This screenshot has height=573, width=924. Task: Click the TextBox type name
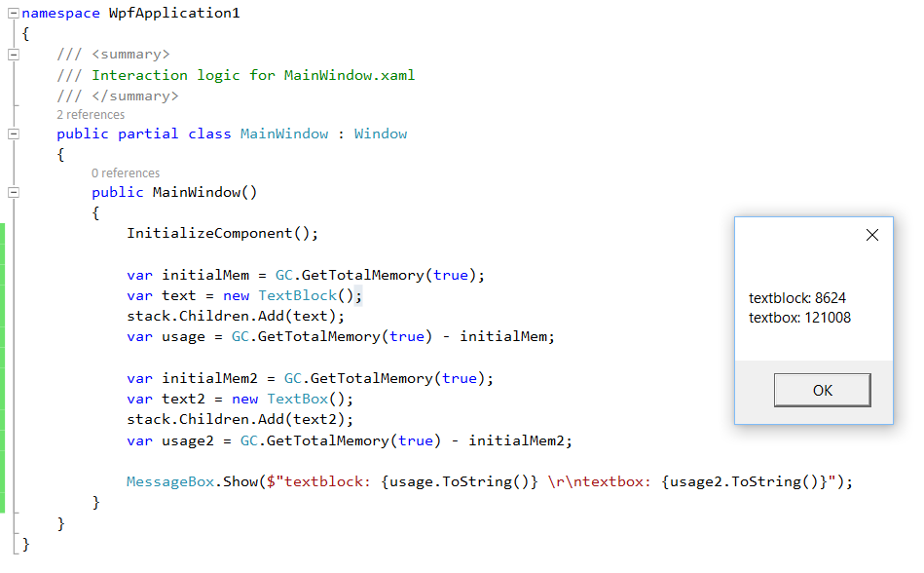(x=298, y=400)
